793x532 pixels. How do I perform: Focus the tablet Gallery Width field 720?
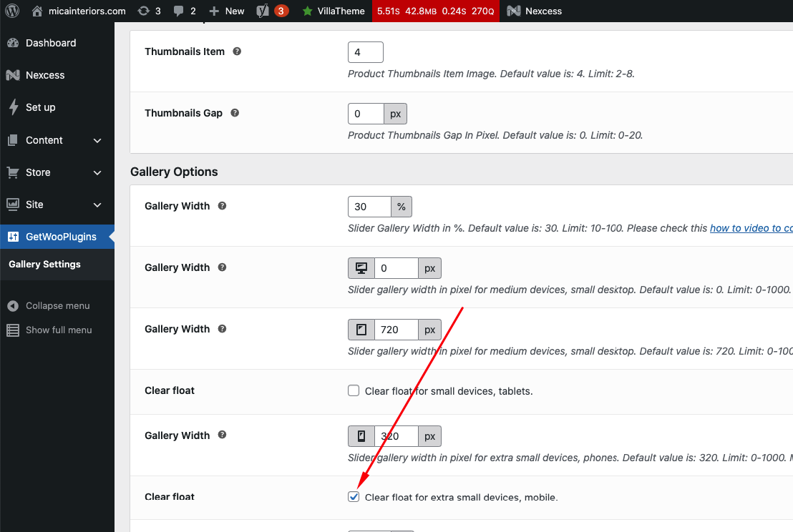[396, 330]
